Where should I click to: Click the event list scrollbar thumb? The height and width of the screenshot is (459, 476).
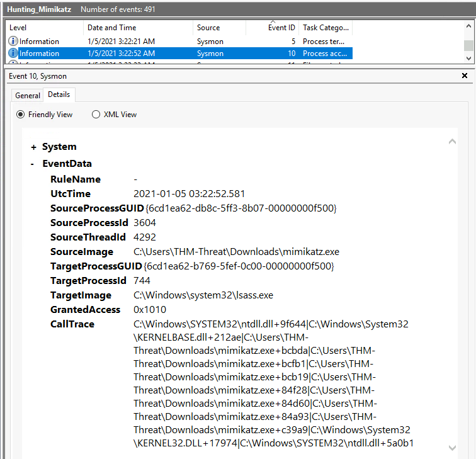pos(468,45)
